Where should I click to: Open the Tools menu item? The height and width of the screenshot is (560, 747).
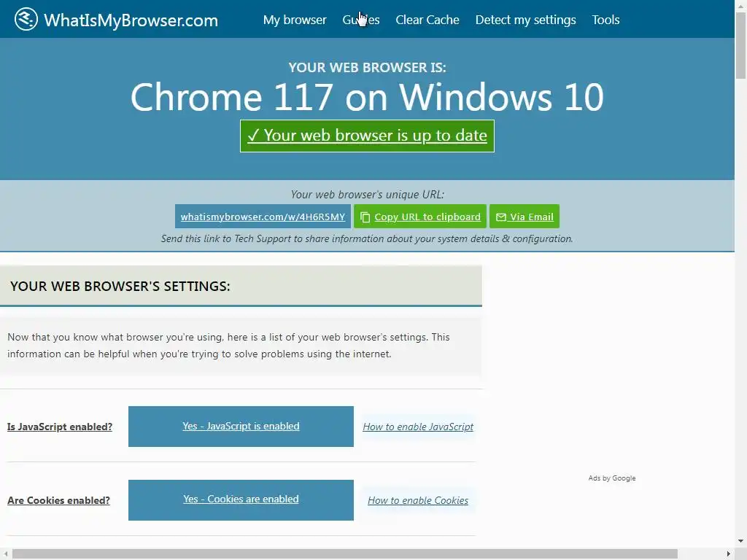[605, 20]
